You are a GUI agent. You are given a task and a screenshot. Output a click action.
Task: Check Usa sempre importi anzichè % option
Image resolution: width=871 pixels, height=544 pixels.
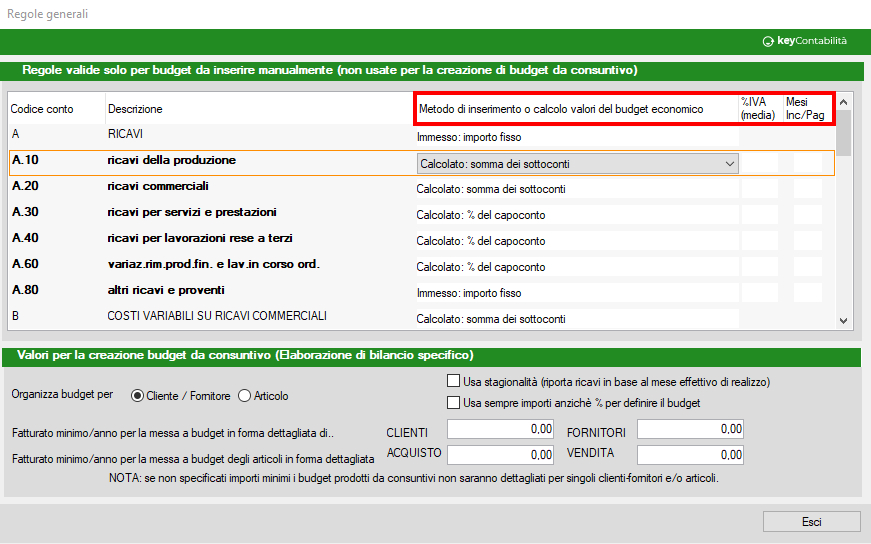453,402
